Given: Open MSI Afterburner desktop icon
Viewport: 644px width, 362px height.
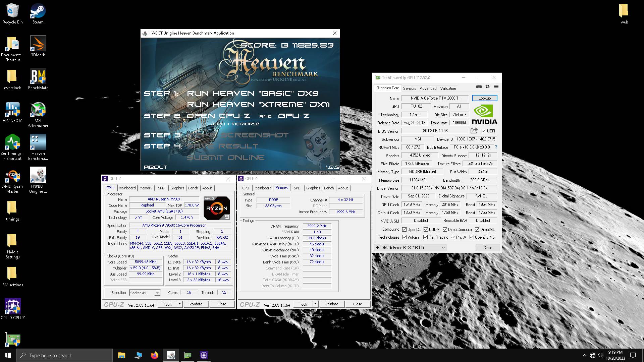Looking at the screenshot, I should pyautogui.click(x=38, y=115).
